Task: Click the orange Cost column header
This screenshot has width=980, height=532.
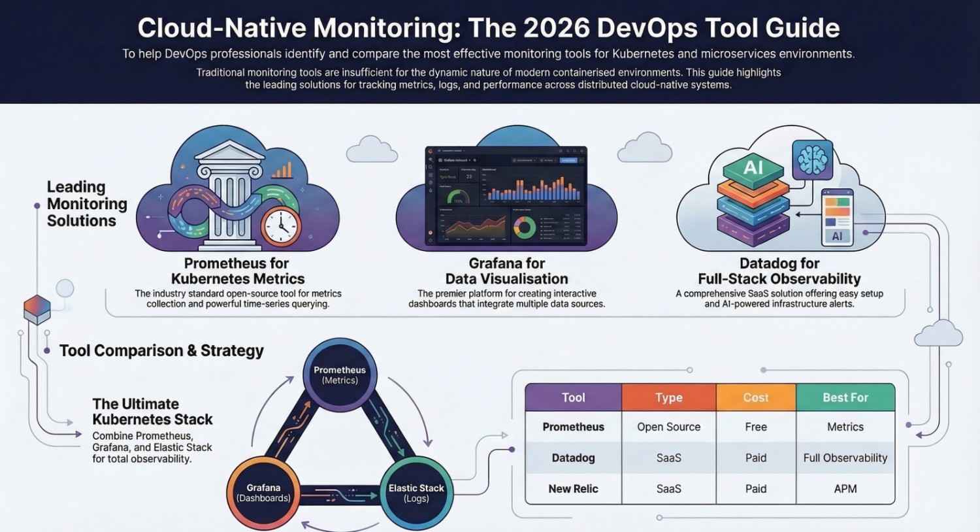Action: click(x=756, y=397)
